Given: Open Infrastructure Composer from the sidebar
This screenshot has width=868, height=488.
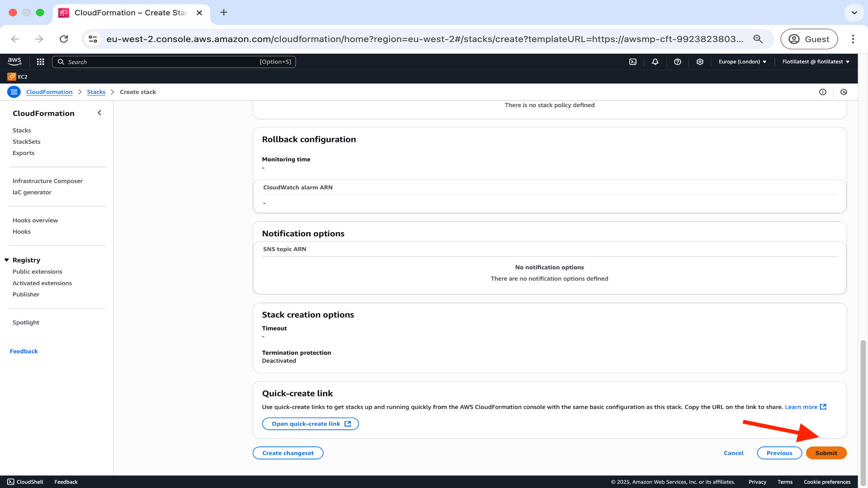Looking at the screenshot, I should [47, 181].
